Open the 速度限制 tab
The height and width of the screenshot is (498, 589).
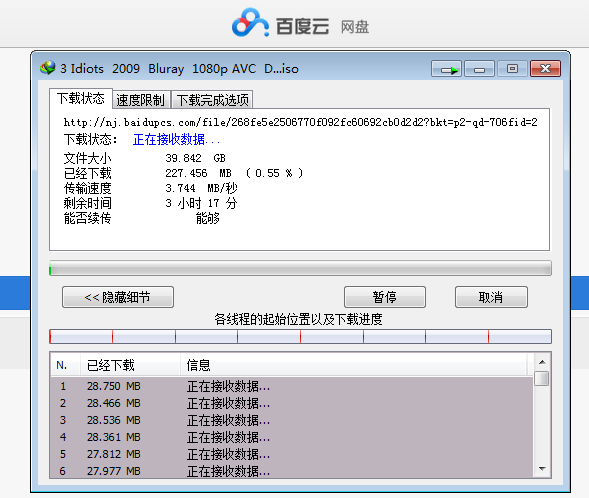(141, 100)
